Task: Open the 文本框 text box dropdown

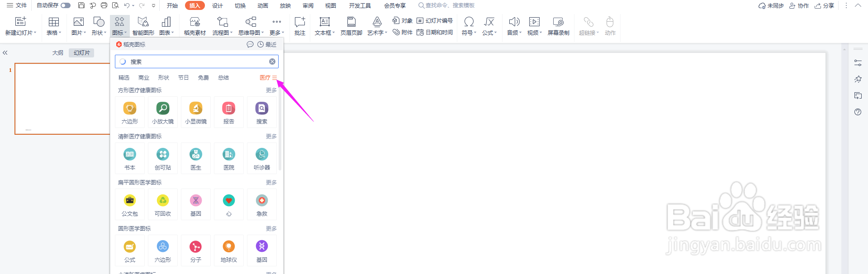Action: pyautogui.click(x=325, y=26)
